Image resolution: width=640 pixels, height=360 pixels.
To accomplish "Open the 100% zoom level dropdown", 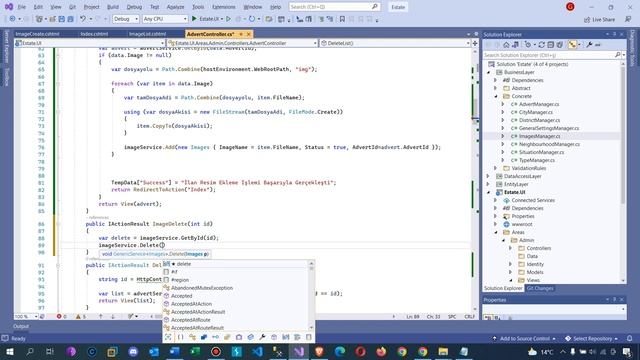I will (x=26, y=316).
